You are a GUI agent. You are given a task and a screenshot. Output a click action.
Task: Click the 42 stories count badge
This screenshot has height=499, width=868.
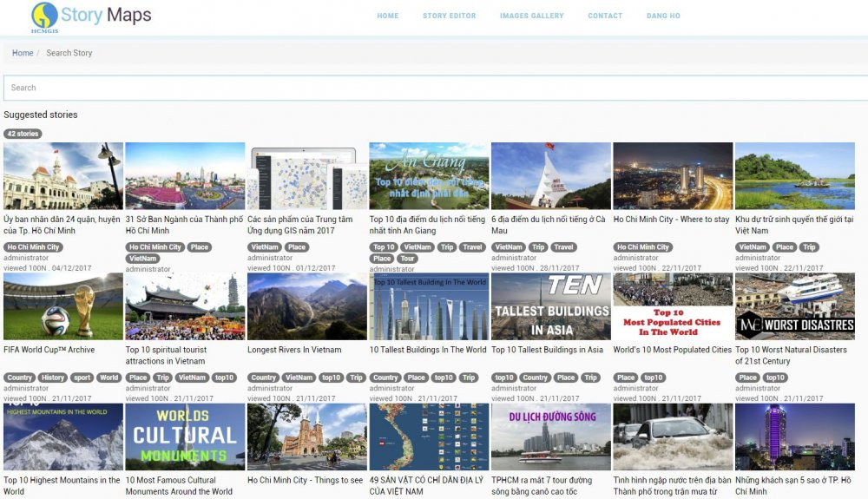click(x=23, y=134)
